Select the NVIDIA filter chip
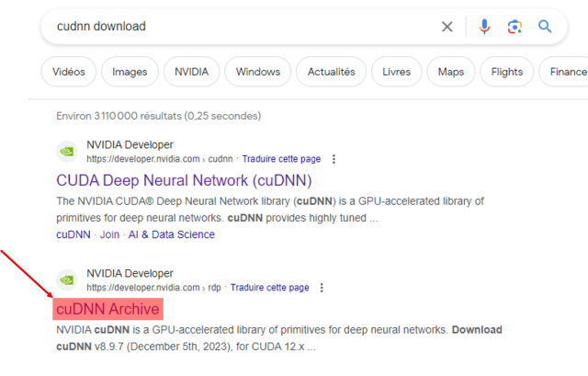Viewport: 588px width, 376px height. click(192, 72)
